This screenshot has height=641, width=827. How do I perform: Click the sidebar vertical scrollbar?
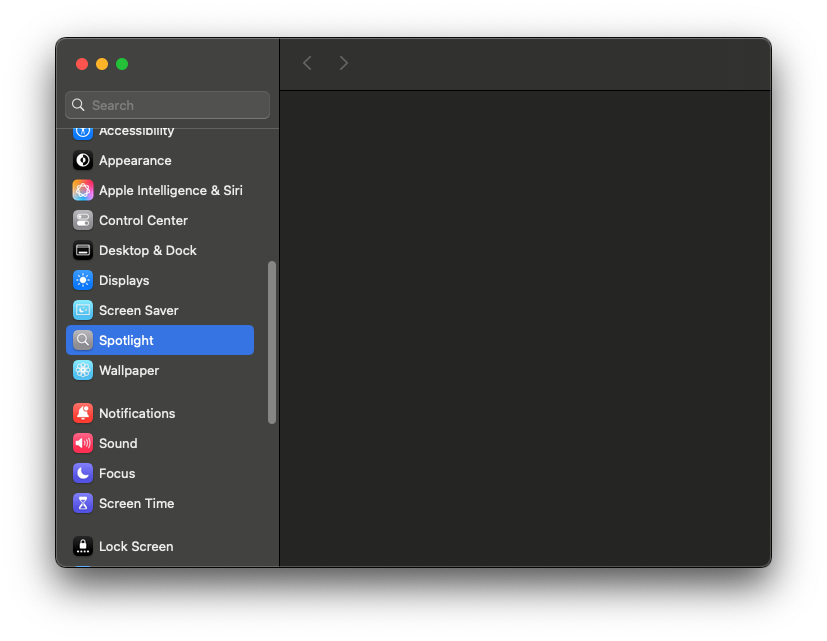point(272,342)
